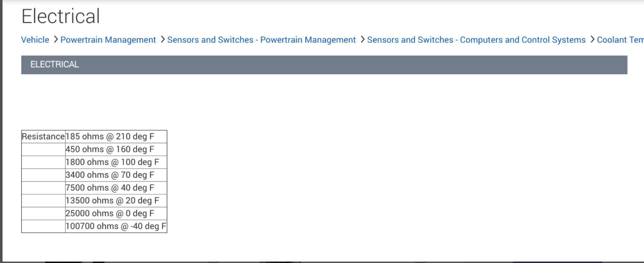Open Sensors and Switches - Computers and Control Systems
The width and height of the screenshot is (644, 263).
pyautogui.click(x=476, y=40)
